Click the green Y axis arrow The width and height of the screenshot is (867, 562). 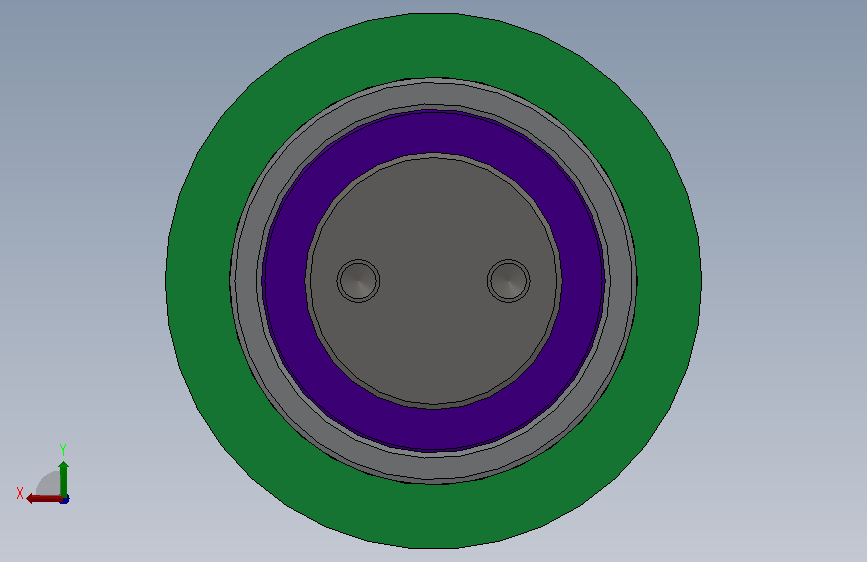64,478
